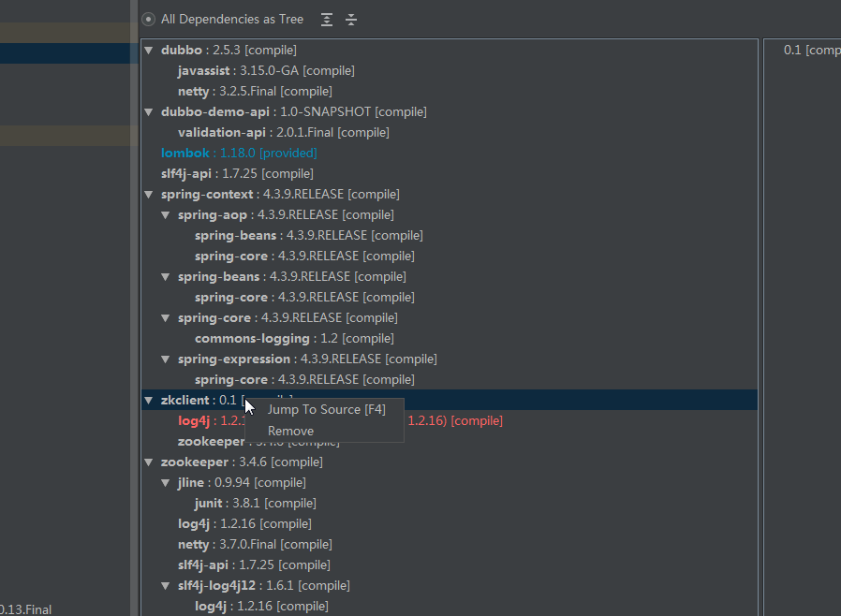
Task: Collapse the spring-core node arrow above commons-logging
Action: tap(166, 318)
